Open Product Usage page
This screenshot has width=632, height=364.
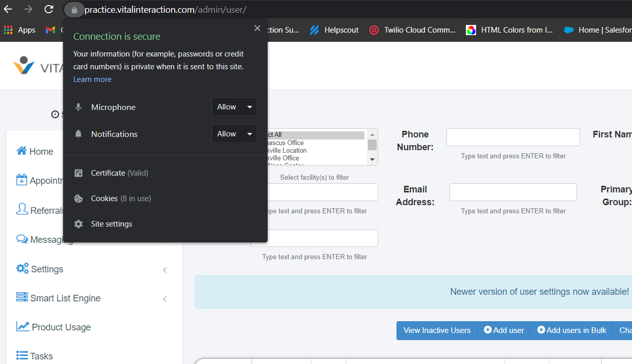click(x=59, y=327)
